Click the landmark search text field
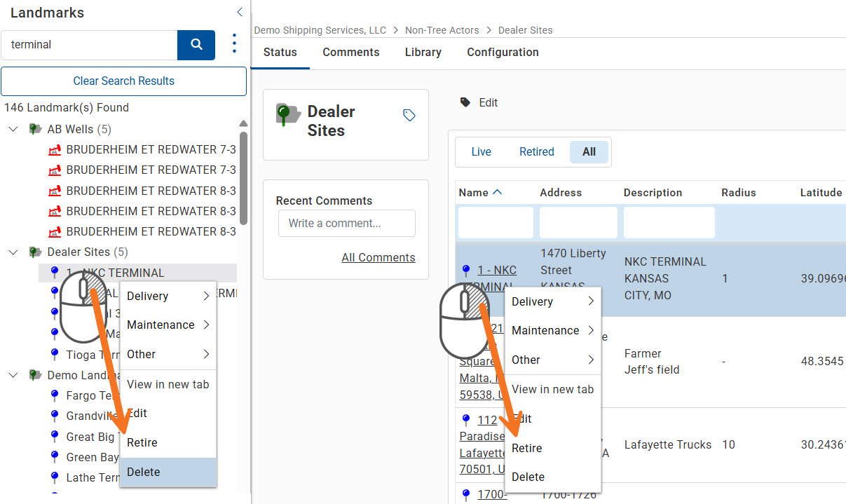Viewport: 846px width, 504px height. [x=90, y=45]
